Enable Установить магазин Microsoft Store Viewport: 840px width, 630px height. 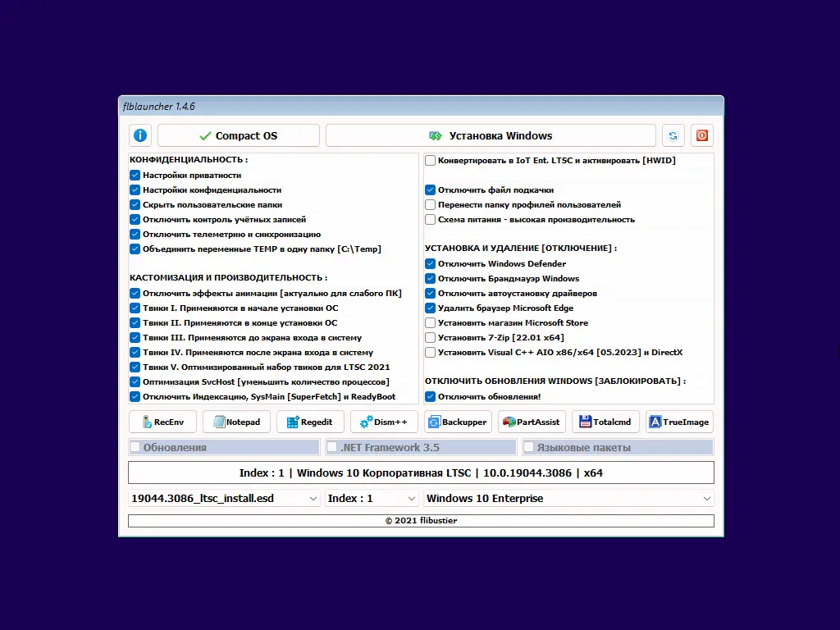(x=430, y=322)
